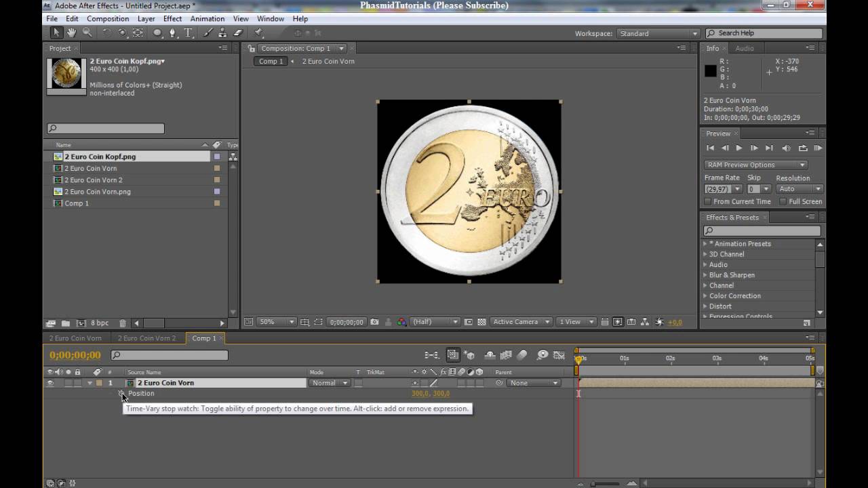The height and width of the screenshot is (488, 868).
Task: Select the Clone Stamp tool
Action: click(x=224, y=33)
